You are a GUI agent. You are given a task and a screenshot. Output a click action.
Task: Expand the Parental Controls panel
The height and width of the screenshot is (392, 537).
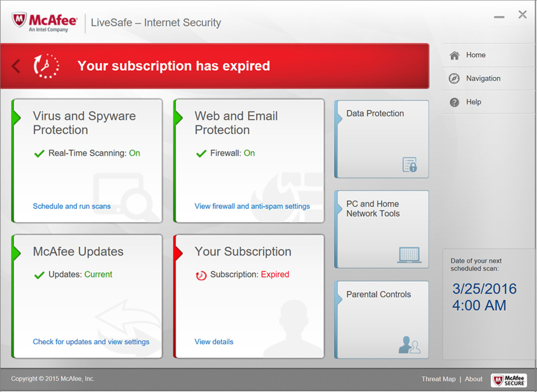point(382,320)
